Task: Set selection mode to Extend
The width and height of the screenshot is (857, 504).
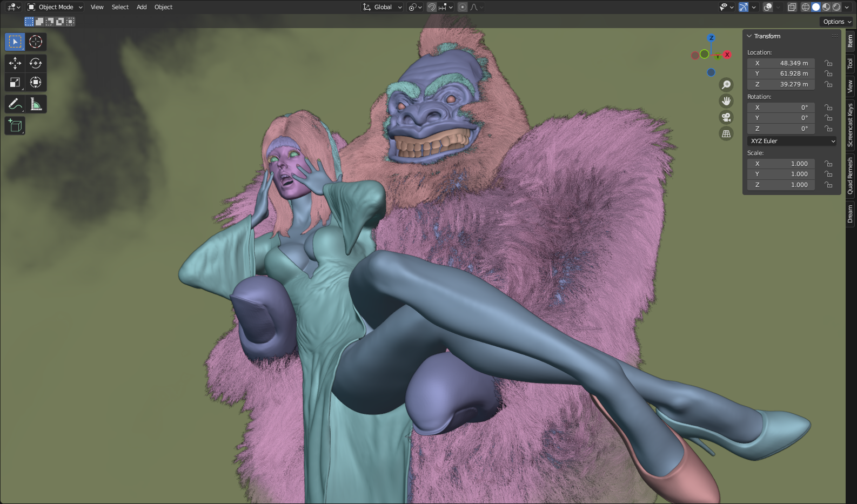Action: point(39,22)
